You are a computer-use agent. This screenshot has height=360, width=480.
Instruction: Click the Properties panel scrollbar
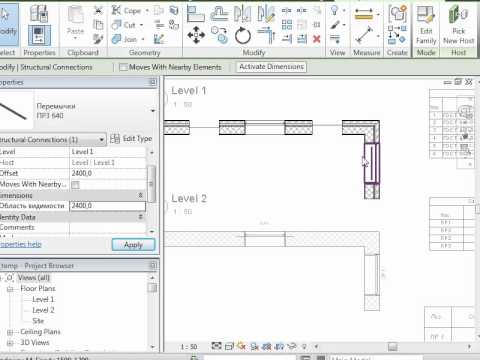coord(152,184)
